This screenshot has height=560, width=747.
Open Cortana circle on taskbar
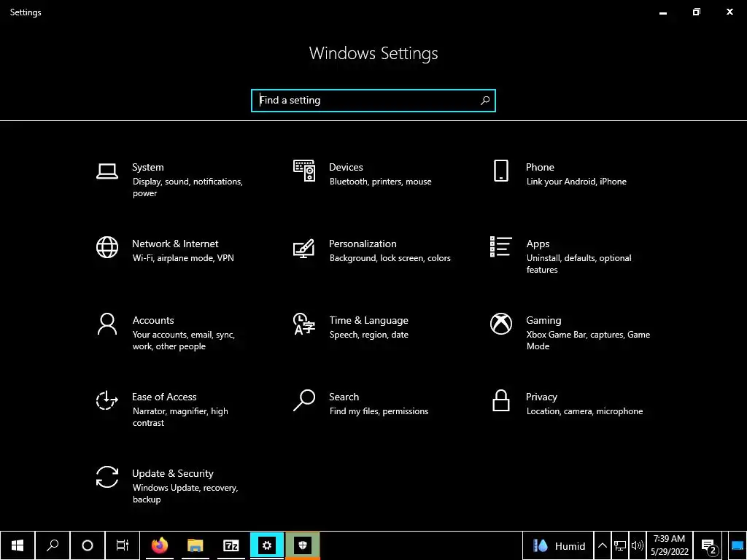tap(88, 545)
